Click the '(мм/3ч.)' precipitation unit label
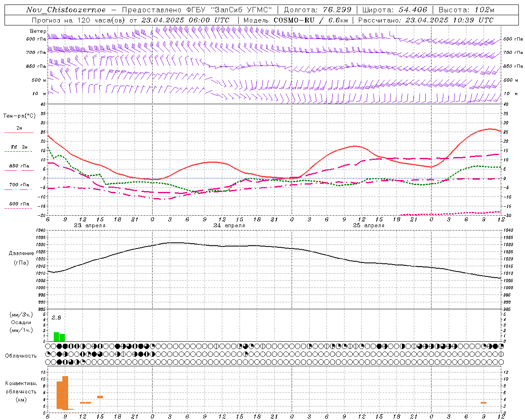This screenshot has width=525, height=420. point(21,315)
